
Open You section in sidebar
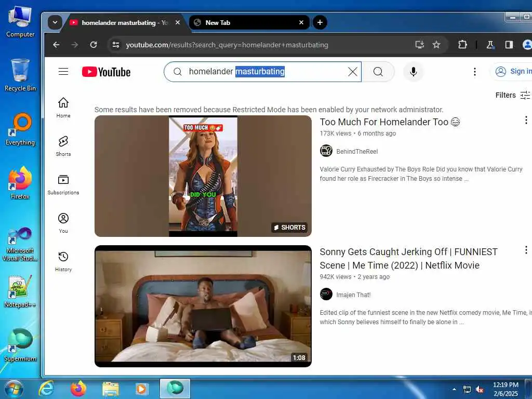click(63, 223)
